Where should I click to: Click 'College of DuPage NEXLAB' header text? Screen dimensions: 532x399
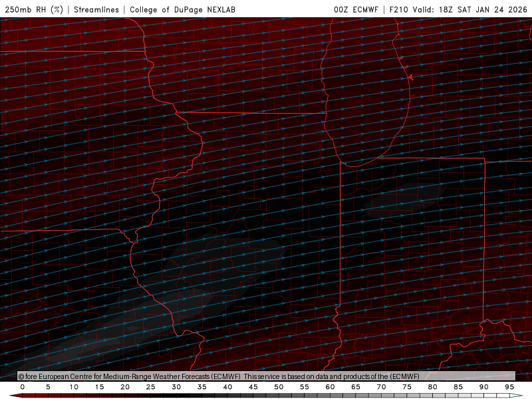182,9
